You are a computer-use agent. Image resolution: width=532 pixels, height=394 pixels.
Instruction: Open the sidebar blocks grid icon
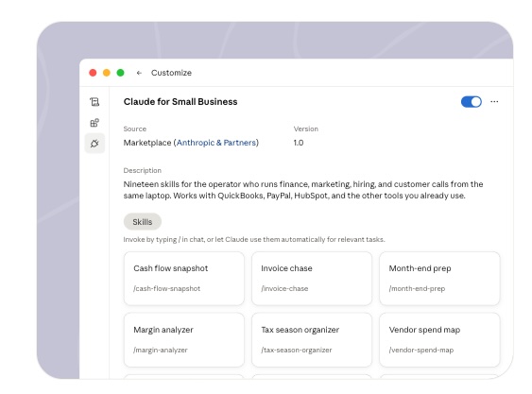click(x=94, y=123)
